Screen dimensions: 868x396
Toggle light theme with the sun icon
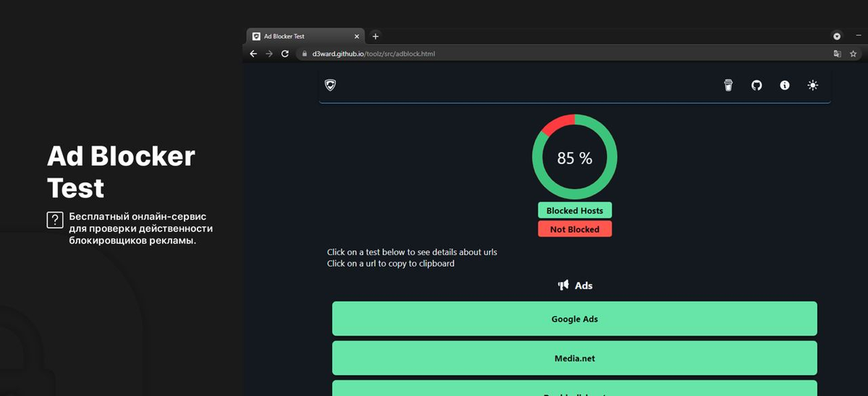(x=813, y=85)
